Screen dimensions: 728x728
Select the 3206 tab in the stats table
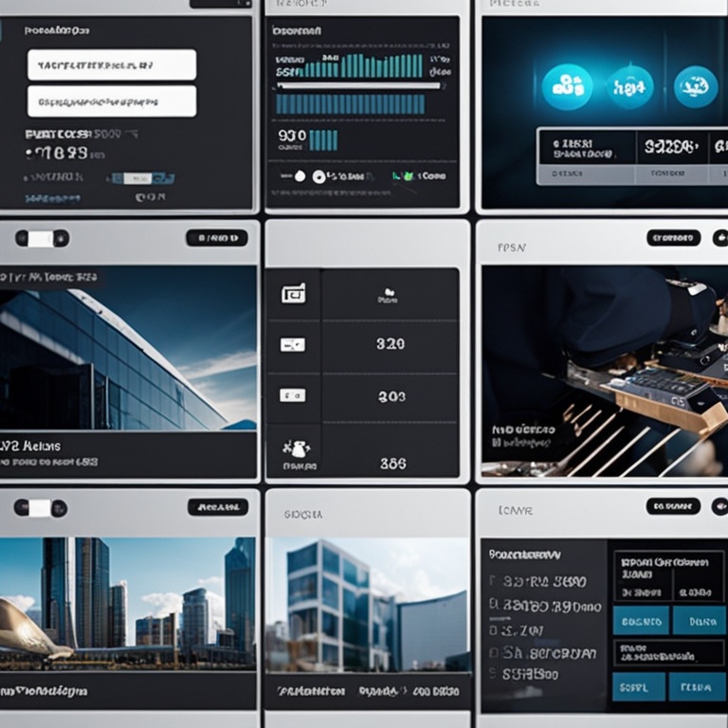669,147
